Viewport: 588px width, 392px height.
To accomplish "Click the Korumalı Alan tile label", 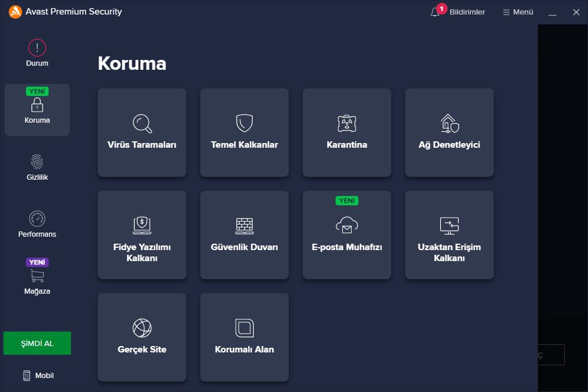I will [245, 350].
